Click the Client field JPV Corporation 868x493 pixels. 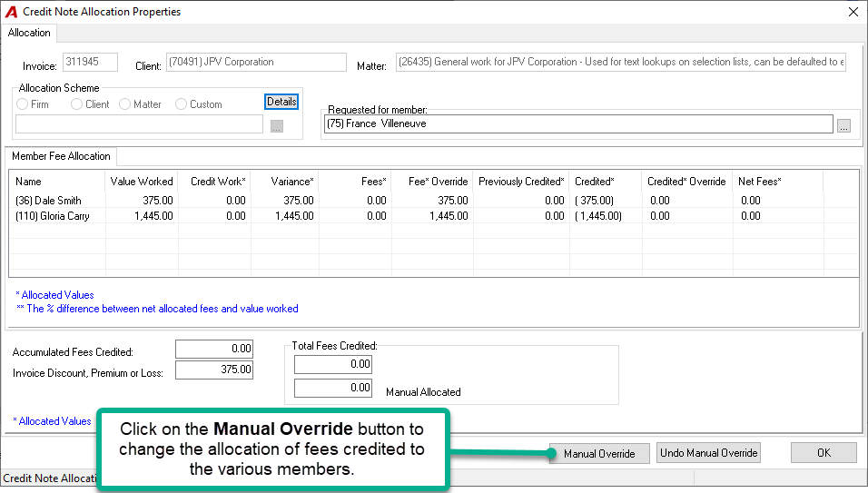click(x=256, y=62)
